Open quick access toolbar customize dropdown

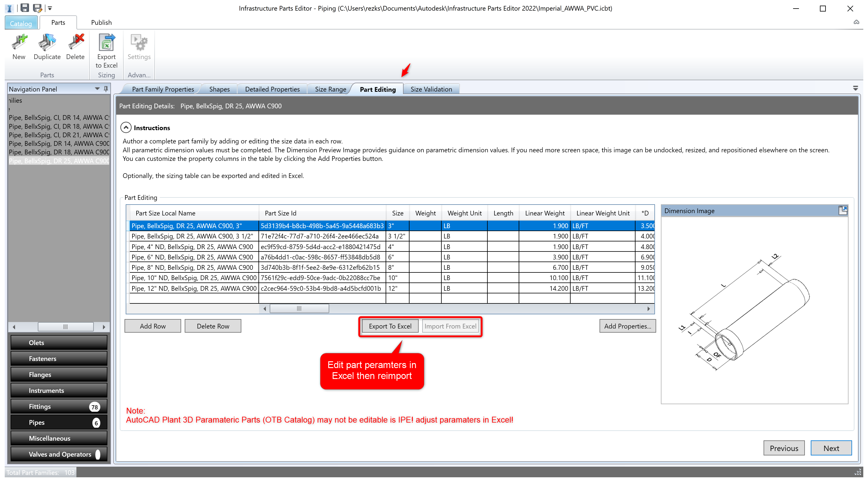[50, 8]
